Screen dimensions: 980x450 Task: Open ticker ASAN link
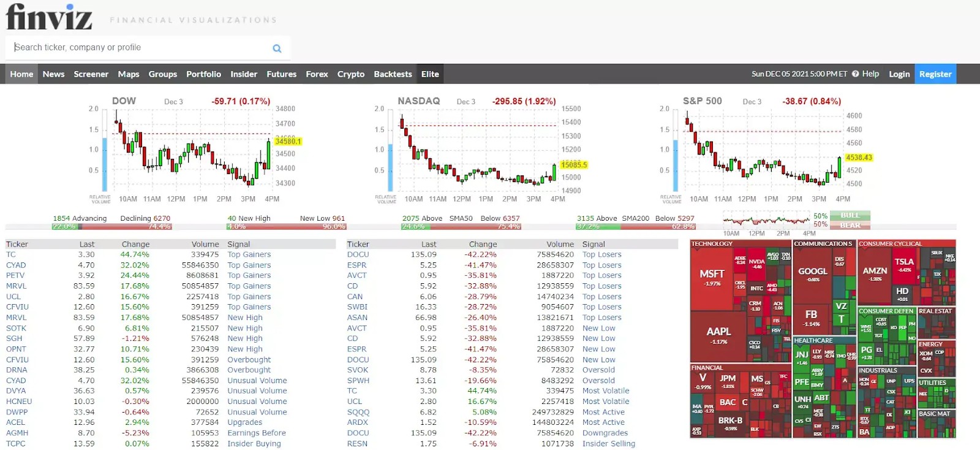(x=357, y=318)
